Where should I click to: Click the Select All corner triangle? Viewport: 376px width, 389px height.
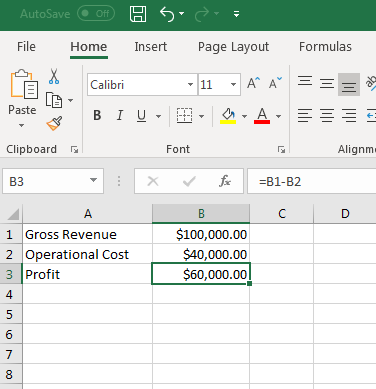12,214
